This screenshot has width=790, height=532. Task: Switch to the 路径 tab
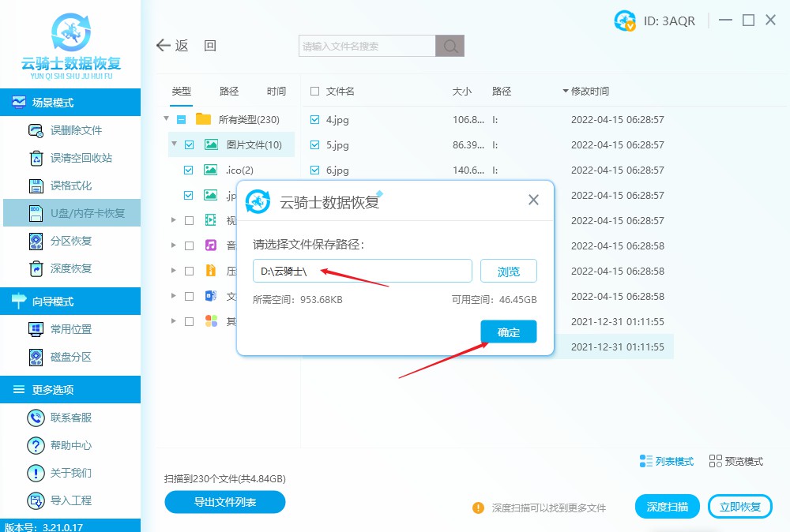[x=229, y=92]
